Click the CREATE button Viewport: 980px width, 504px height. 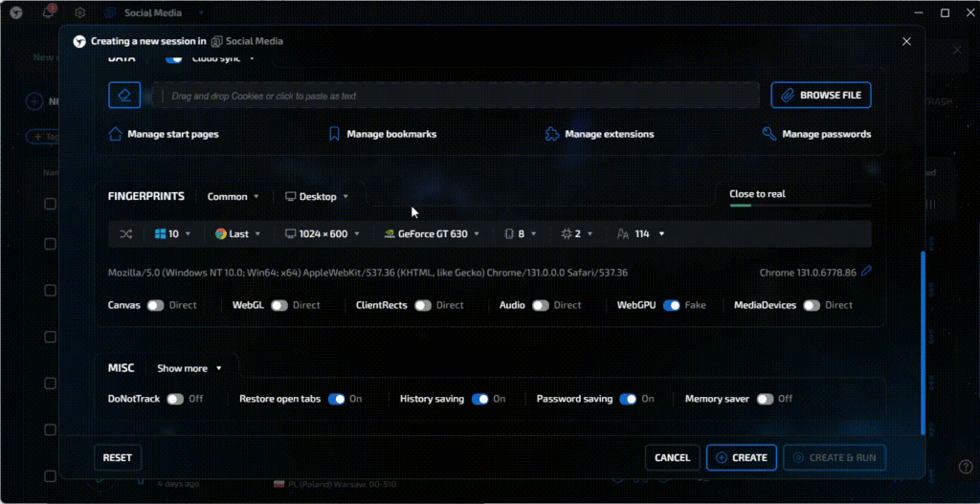(742, 458)
